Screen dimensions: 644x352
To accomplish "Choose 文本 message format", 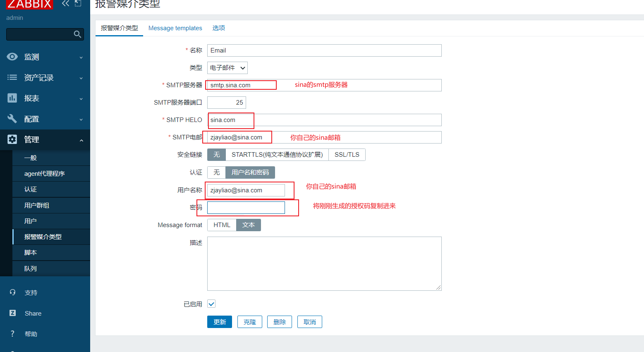I will (249, 225).
